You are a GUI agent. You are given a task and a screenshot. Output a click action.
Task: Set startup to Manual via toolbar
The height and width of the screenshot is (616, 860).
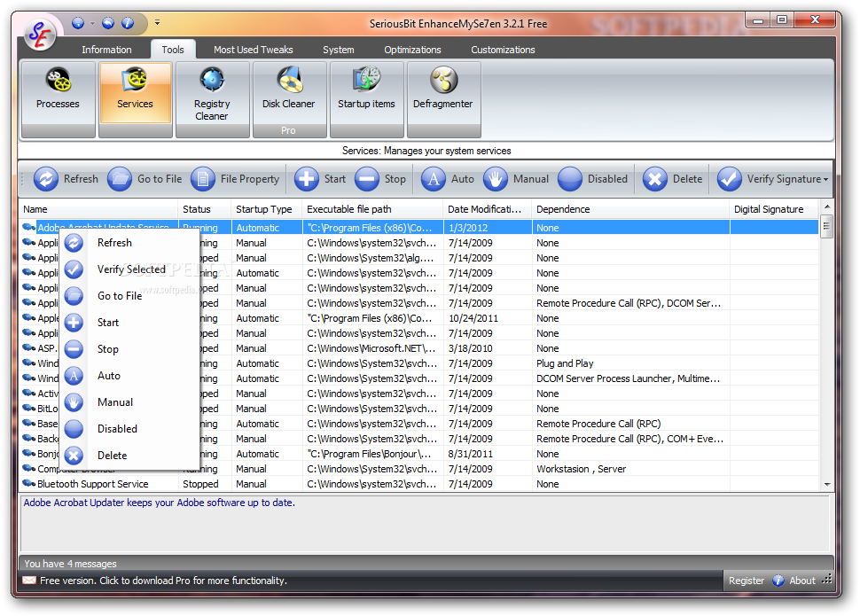(x=516, y=179)
